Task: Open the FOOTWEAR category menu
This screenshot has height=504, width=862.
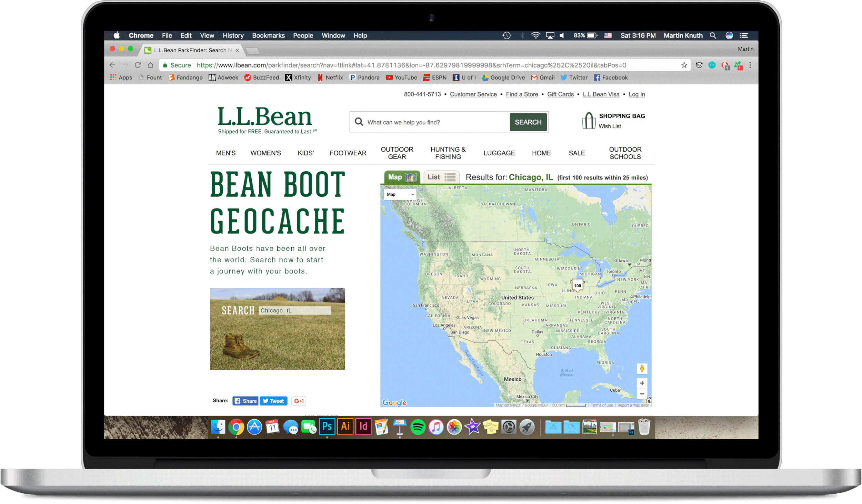Action: tap(348, 153)
